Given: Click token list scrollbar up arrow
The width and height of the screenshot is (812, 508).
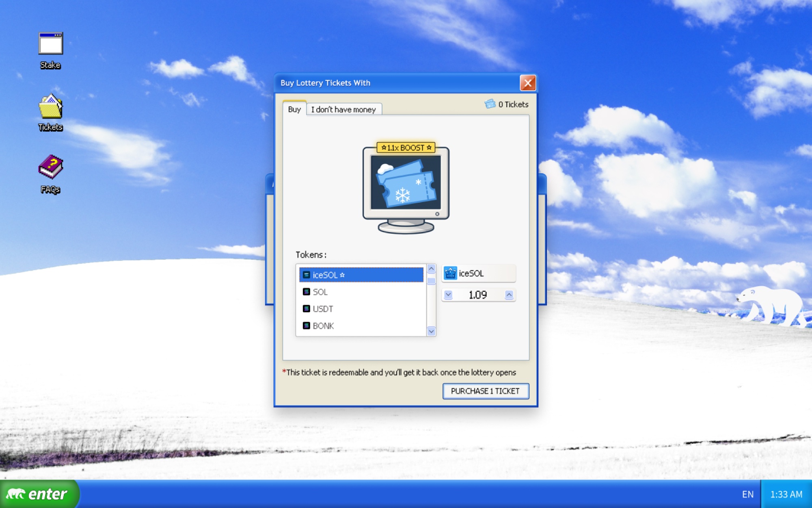Looking at the screenshot, I should tap(431, 269).
